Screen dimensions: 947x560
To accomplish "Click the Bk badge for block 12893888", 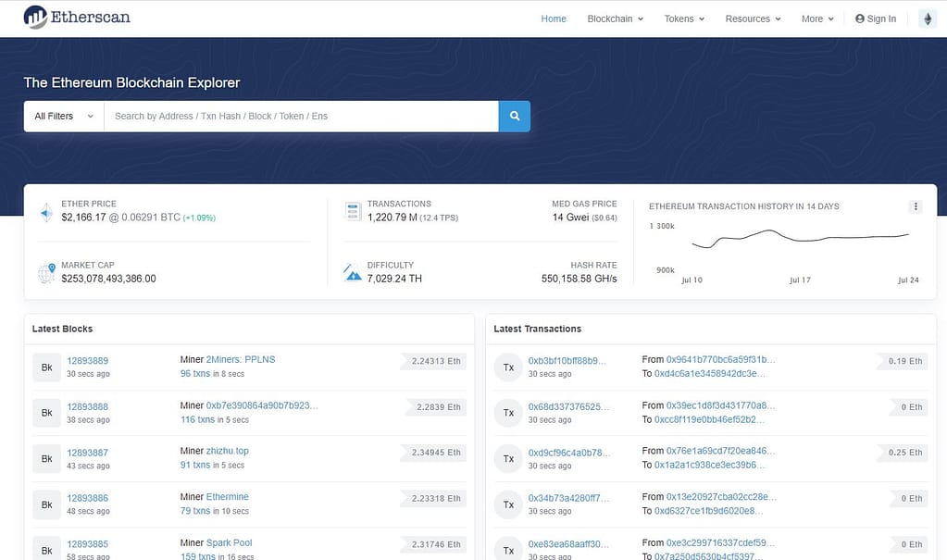I will [x=46, y=413].
